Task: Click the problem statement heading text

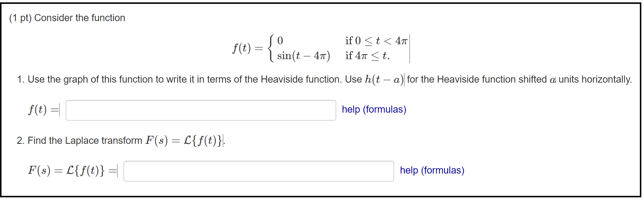Action: tap(67, 18)
